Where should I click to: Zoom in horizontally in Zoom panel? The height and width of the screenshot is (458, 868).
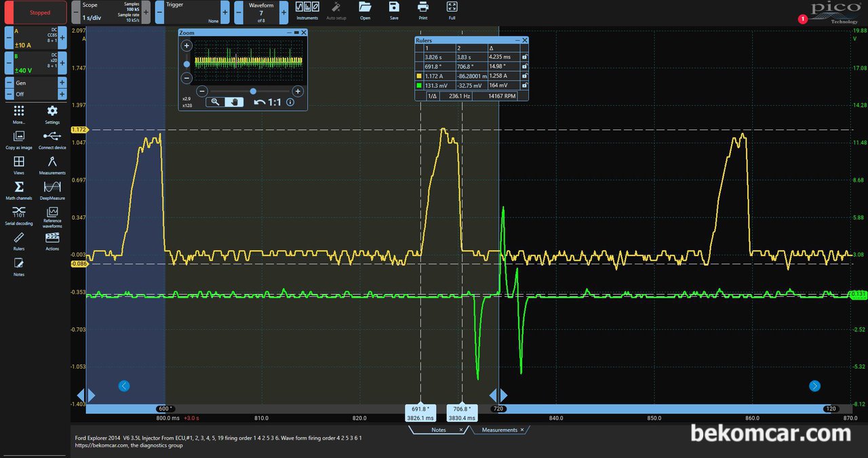297,91
